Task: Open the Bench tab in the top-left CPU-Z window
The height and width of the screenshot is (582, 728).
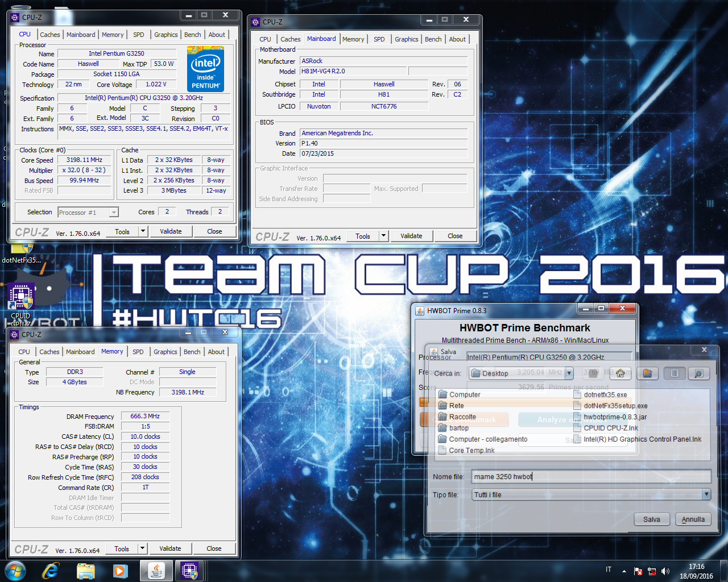Action: 192,35
